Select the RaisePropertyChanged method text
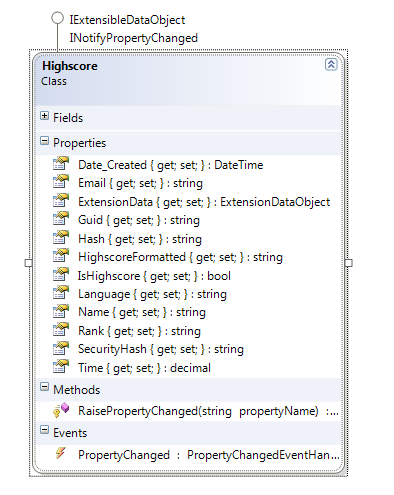Image resolution: width=394 pixels, height=495 pixels. pos(208,411)
